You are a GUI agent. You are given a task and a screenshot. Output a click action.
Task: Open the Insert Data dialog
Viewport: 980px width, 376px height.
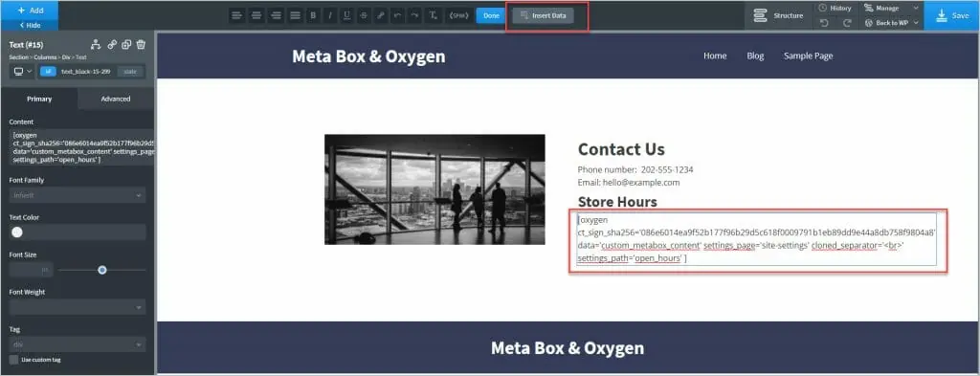click(544, 15)
